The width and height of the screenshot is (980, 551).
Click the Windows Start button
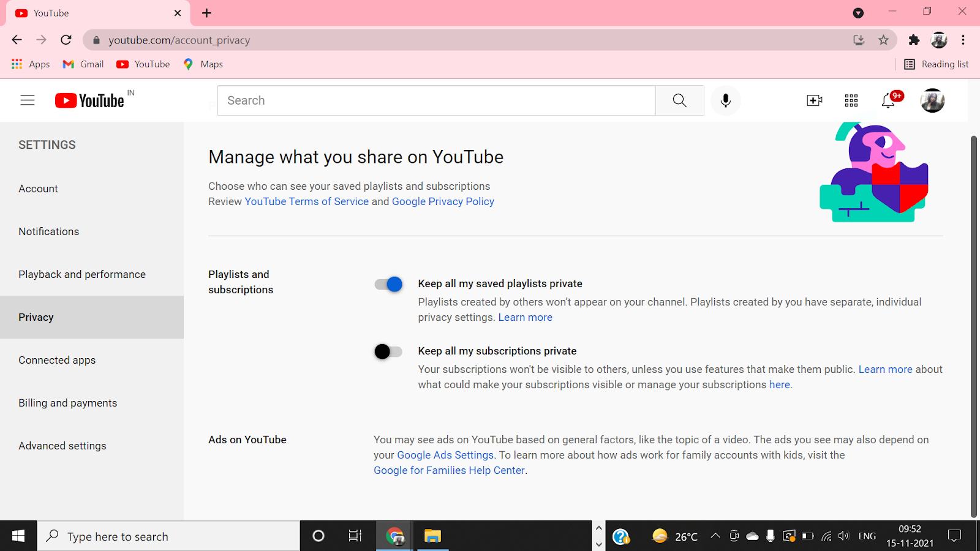click(x=18, y=536)
